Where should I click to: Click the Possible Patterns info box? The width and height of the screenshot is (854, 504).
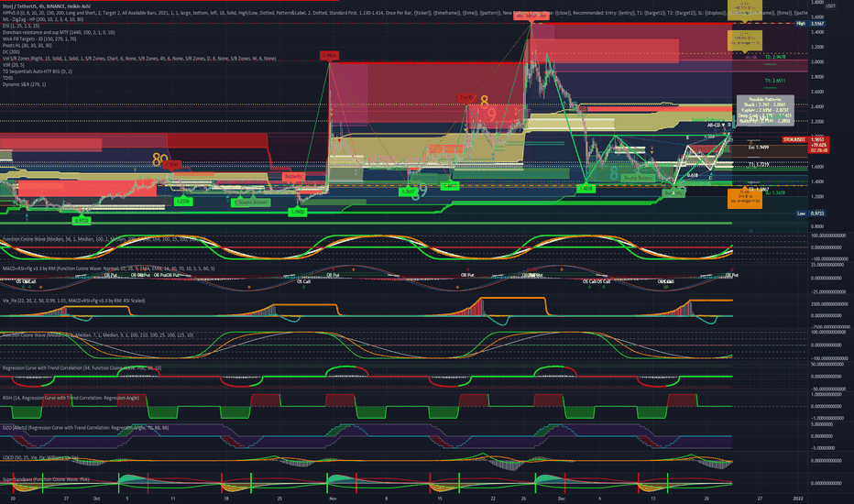pyautogui.click(x=765, y=111)
